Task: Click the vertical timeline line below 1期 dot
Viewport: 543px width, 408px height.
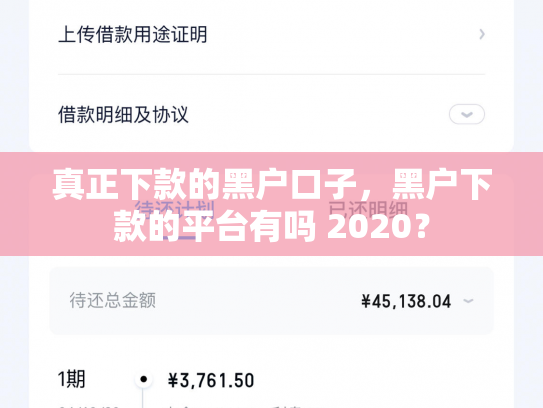Action: (143, 398)
